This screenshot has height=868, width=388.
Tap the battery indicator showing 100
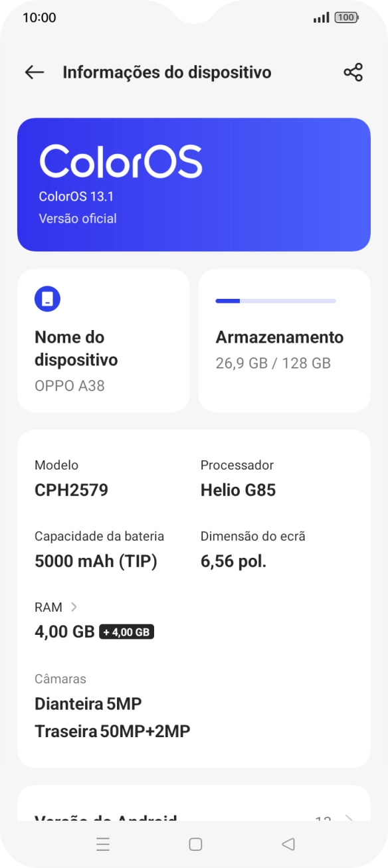[x=346, y=17]
